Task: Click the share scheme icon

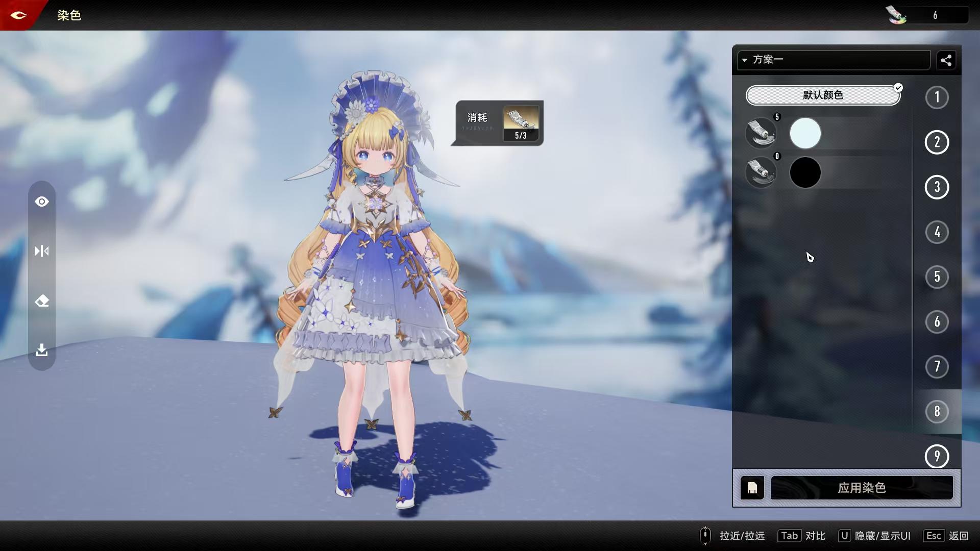Action: [946, 60]
